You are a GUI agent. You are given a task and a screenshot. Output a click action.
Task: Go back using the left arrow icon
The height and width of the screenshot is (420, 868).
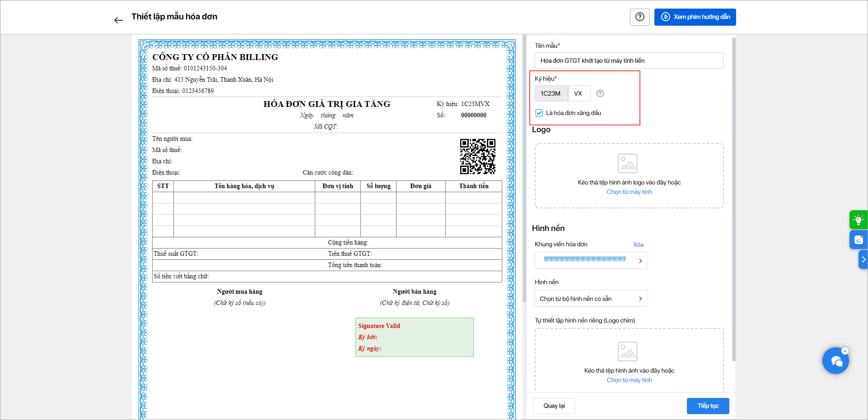[118, 20]
